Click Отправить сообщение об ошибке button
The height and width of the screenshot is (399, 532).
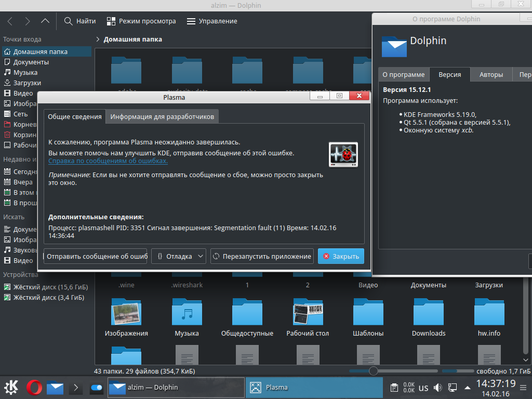click(96, 257)
